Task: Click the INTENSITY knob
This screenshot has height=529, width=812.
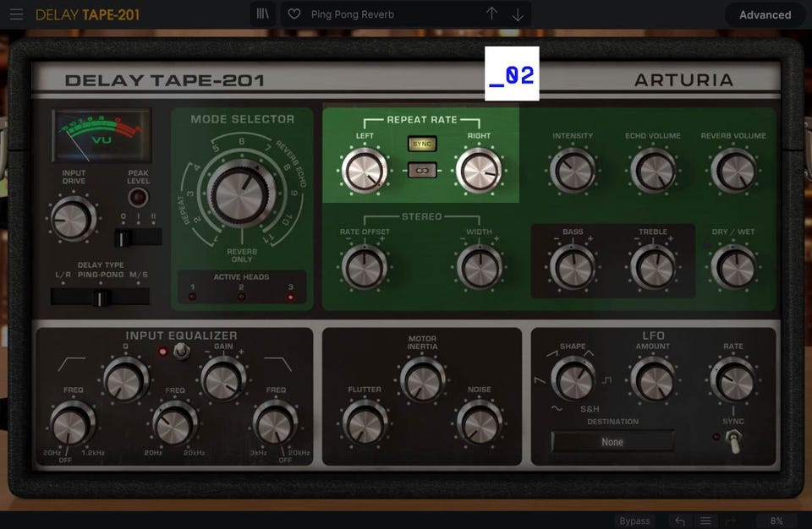Action: (573, 171)
